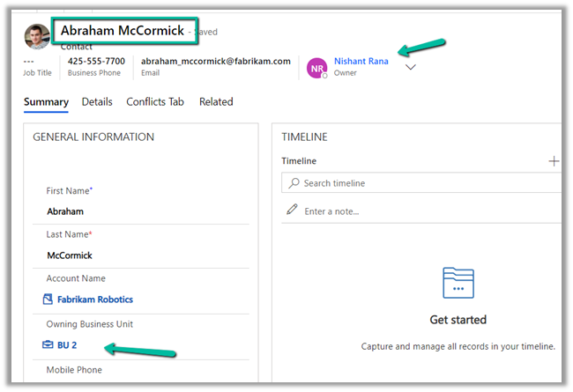Screen dimensions: 573x392
Task: Click Abraham McCormick's contact photo
Action: 37,36
